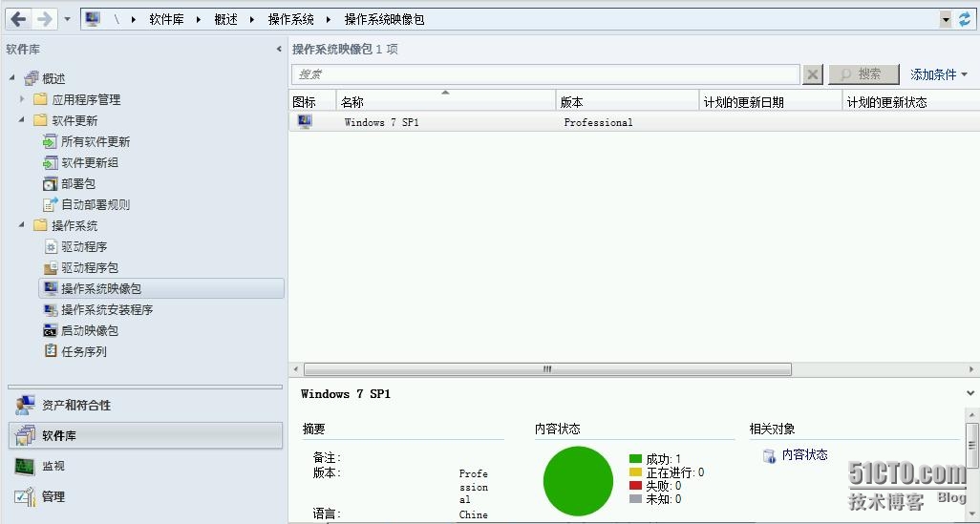
Task: Click 概述 in the breadcrumb path
Action: coord(225,19)
